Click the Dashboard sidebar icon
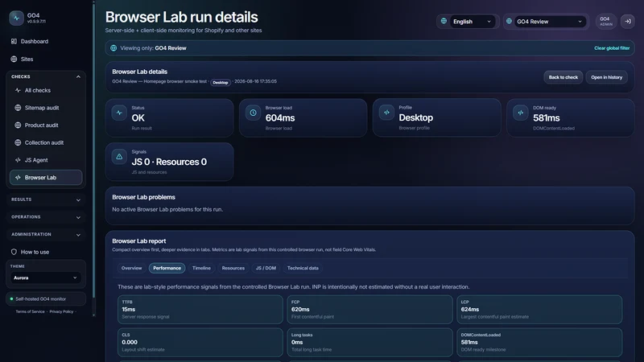Screen dimensions: 644x362 14,42
